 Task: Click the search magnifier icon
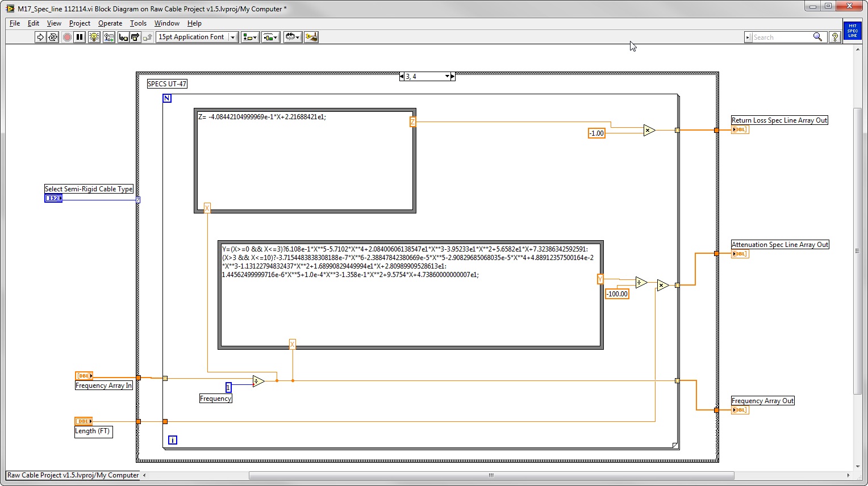[817, 37]
